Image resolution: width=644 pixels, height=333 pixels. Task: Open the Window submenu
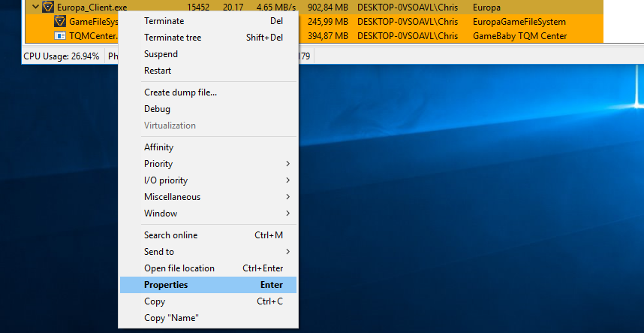pos(208,213)
